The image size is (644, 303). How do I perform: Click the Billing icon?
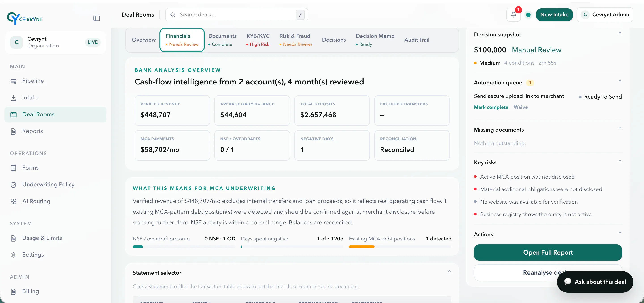(x=13, y=292)
